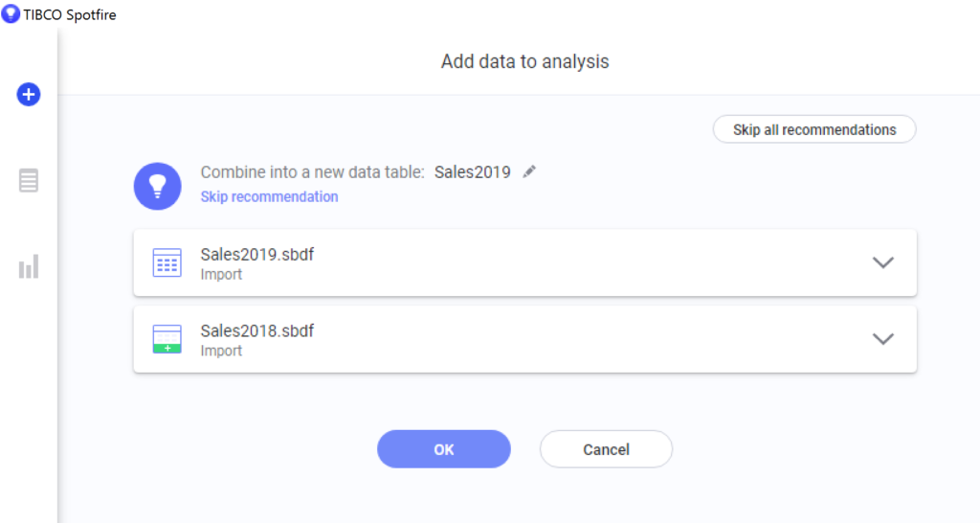
Task: Click the lightbulb recommendation icon
Action: coord(158,187)
